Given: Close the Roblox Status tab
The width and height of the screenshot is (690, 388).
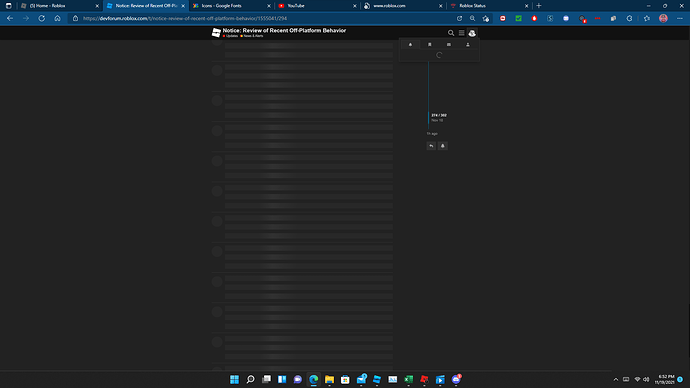Looking at the screenshot, I should tap(526, 6).
